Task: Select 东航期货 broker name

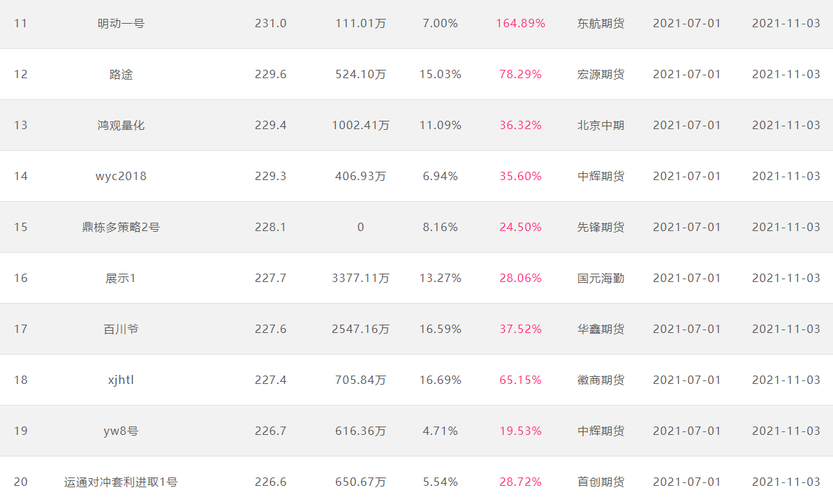Action: (x=600, y=23)
